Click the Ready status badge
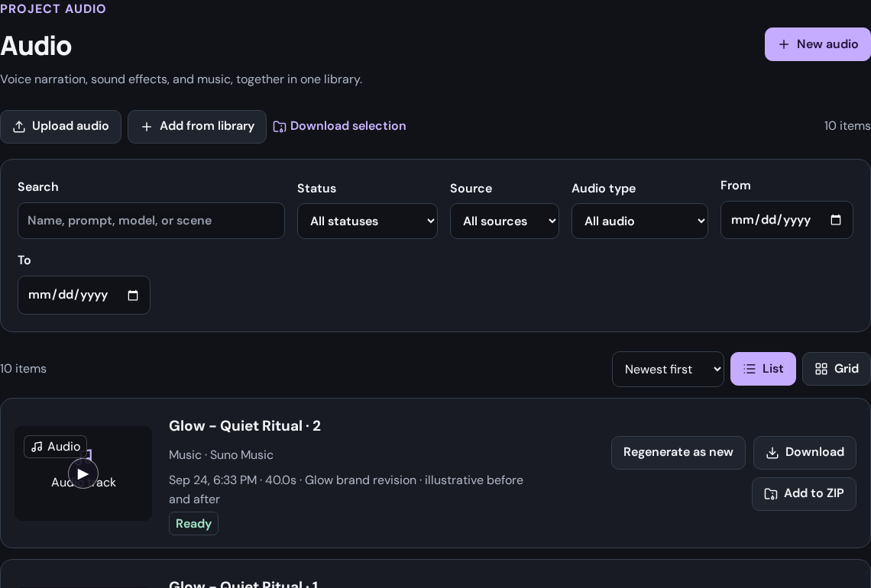The height and width of the screenshot is (588, 871). [x=193, y=524]
